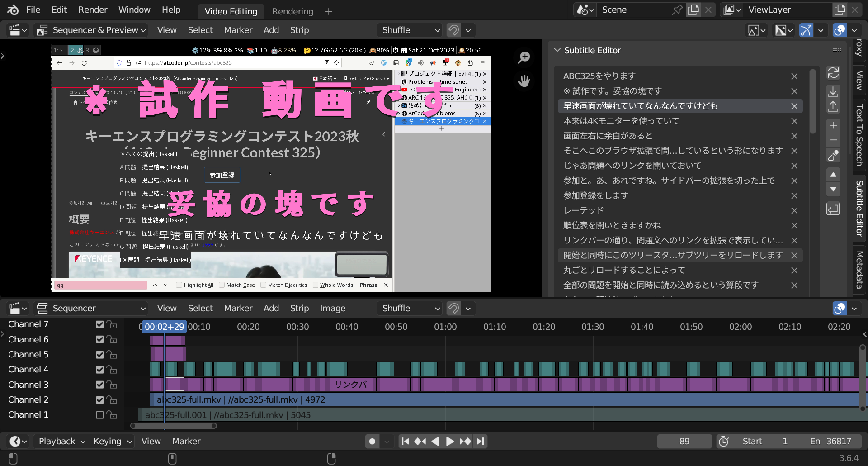Click the End frame field 36817
The height and width of the screenshot is (466, 868).
coord(831,442)
